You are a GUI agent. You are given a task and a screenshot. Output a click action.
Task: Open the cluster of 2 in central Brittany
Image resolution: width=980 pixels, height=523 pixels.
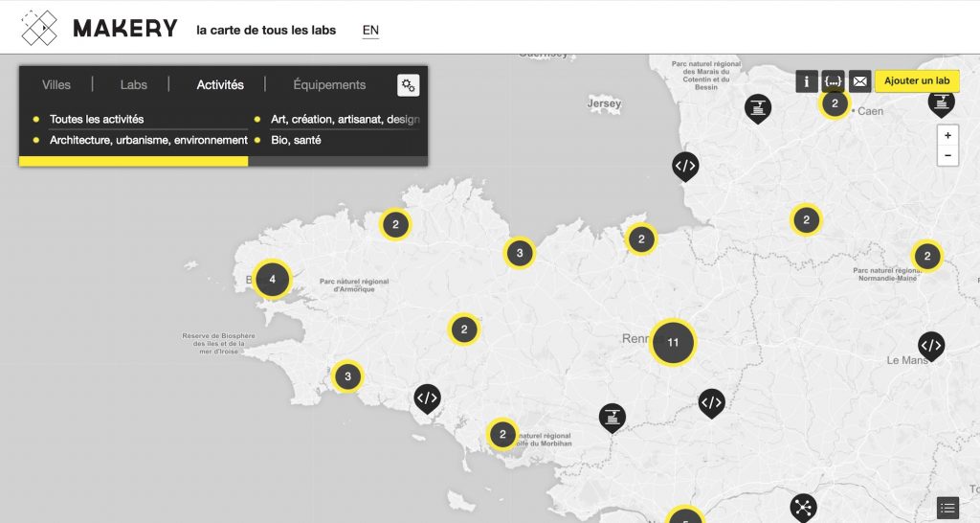[x=464, y=330]
